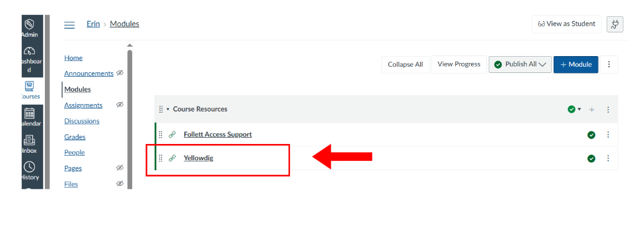The height and width of the screenshot is (235, 644).
Task: Open the Inbox icon in sidebar
Action: (x=29, y=140)
